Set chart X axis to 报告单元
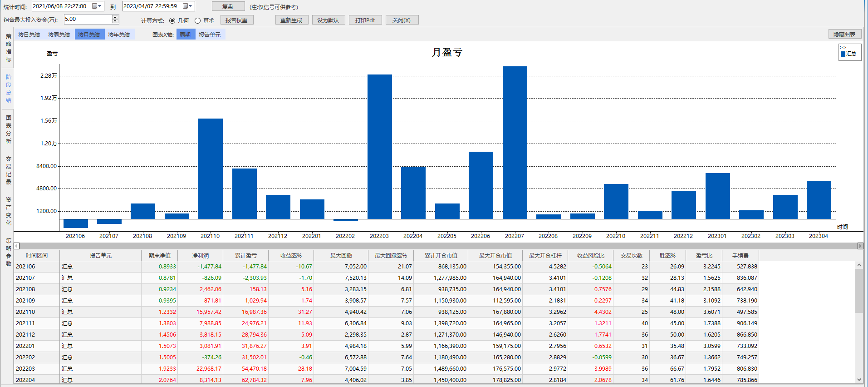Image resolution: width=868 pixels, height=387 pixels. coord(210,35)
